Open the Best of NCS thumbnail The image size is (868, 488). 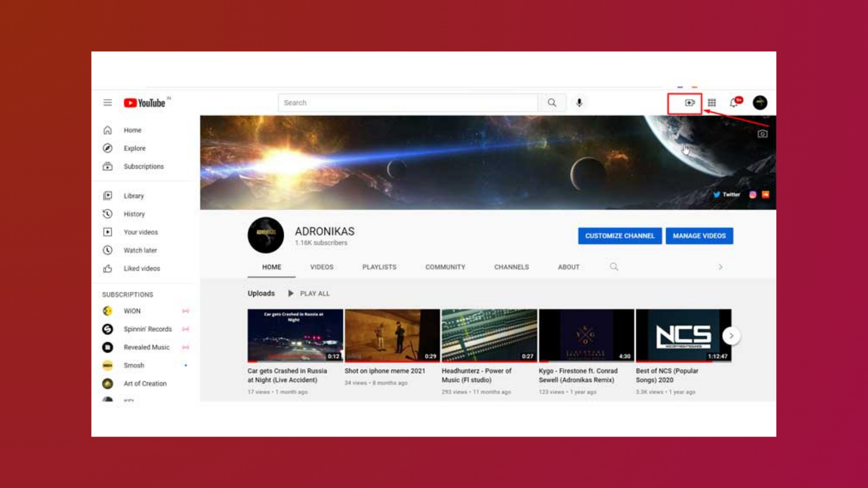coord(684,336)
